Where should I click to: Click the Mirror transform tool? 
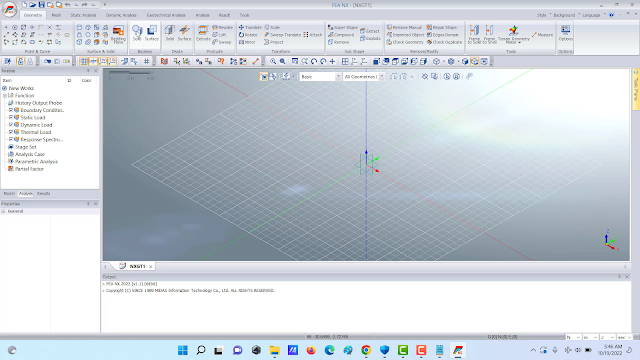coord(247,42)
